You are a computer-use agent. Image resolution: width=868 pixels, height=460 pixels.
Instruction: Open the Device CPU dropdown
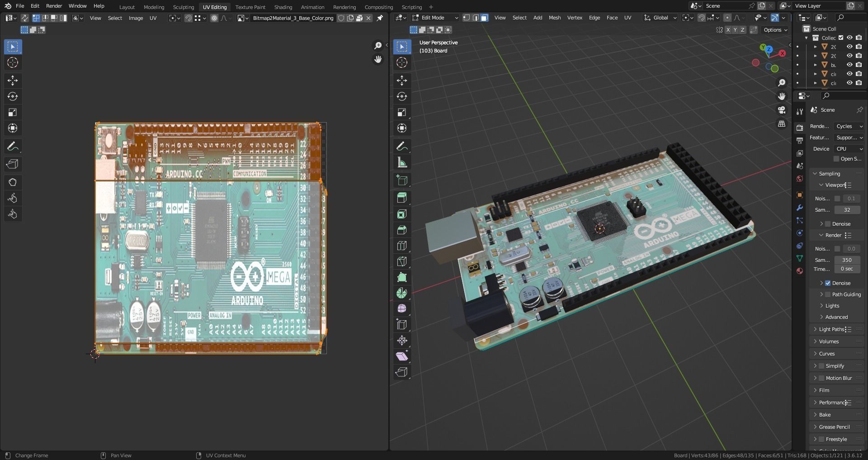coord(849,149)
